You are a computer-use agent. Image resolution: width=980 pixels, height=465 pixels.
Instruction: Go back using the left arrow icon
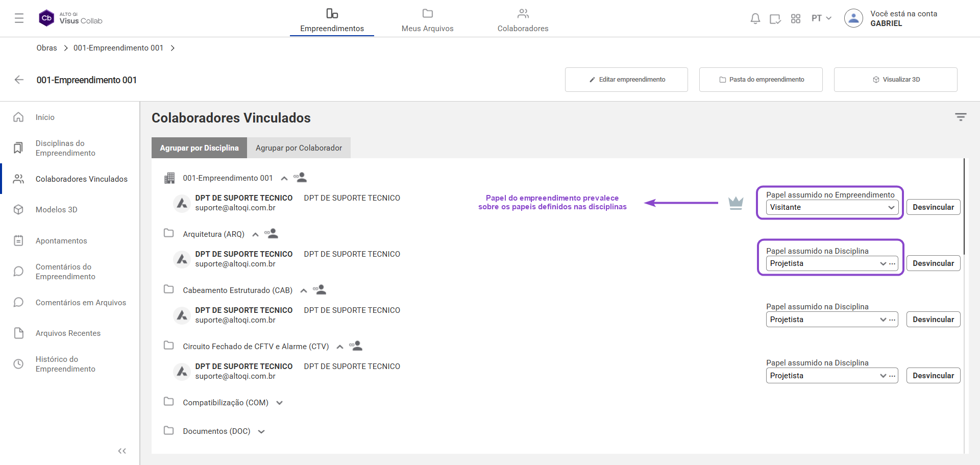point(19,80)
